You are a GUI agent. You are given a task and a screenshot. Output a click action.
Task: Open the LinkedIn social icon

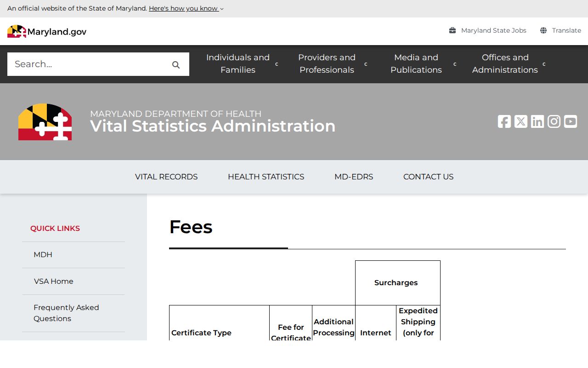tap(537, 121)
